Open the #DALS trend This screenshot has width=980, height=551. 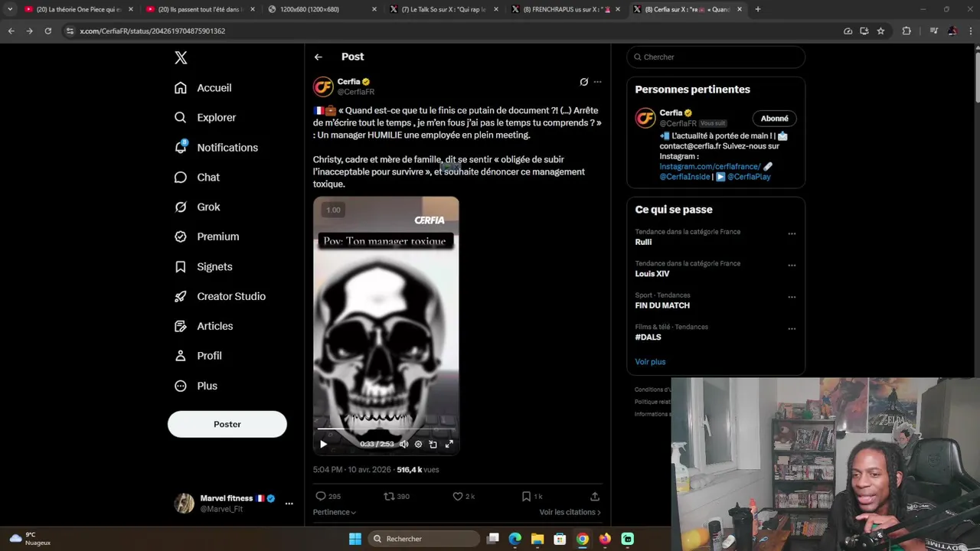(648, 337)
